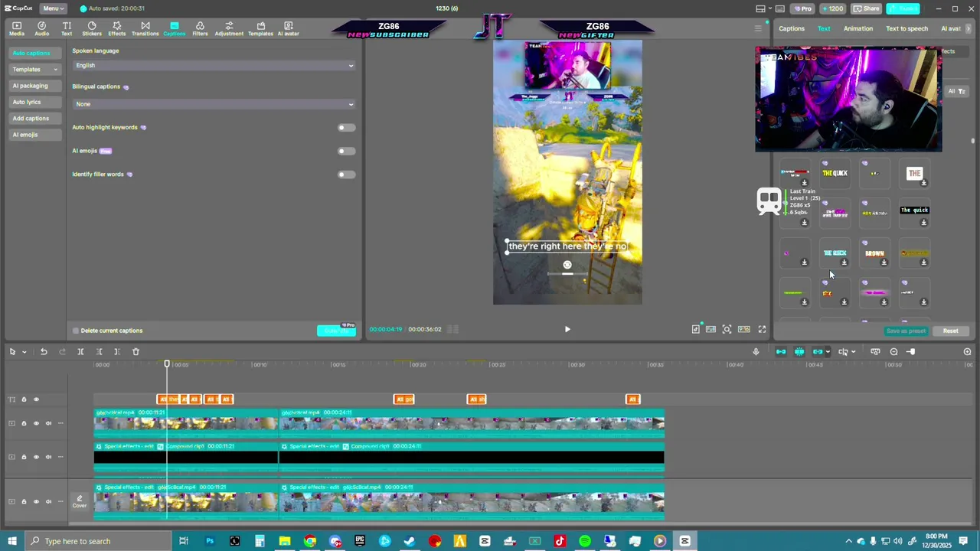Switch to the Animation inspector tab
Viewport: 980px width, 551px height.
[x=858, y=29]
